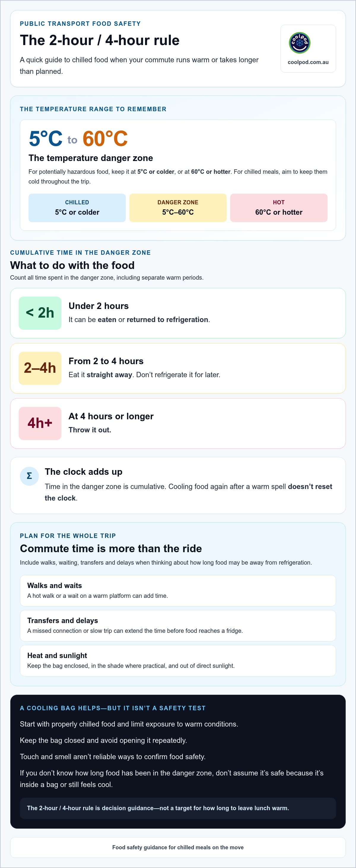Screen dimensions: 356x868
Task: Select the Danger Zone 5°C–60°C tile
Action: tap(178, 208)
